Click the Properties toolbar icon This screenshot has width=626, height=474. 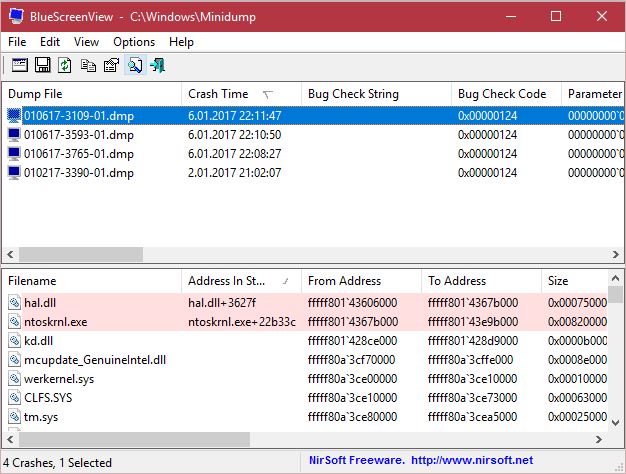[111, 65]
